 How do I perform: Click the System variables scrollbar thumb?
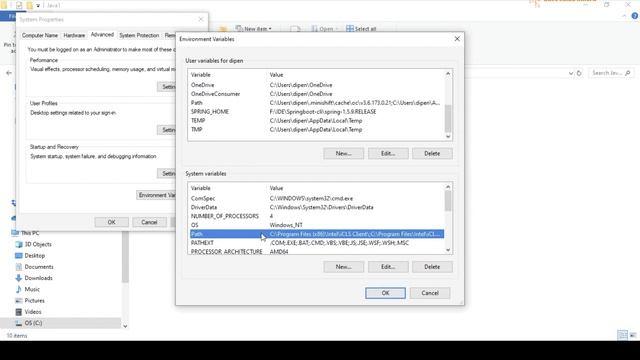tap(448, 201)
